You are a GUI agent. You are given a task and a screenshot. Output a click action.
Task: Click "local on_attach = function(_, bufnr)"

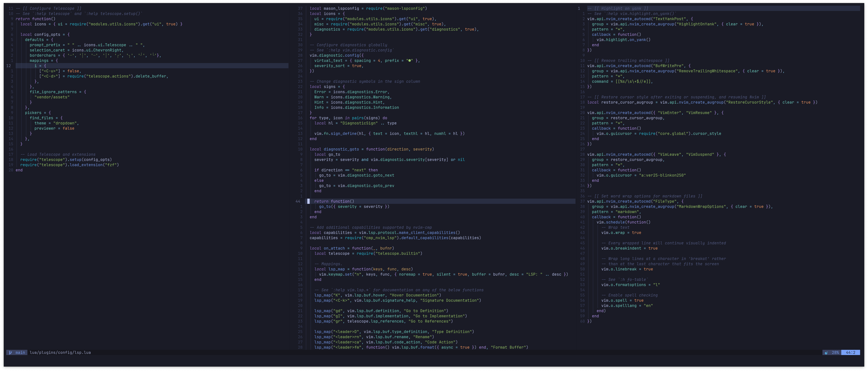352,248
